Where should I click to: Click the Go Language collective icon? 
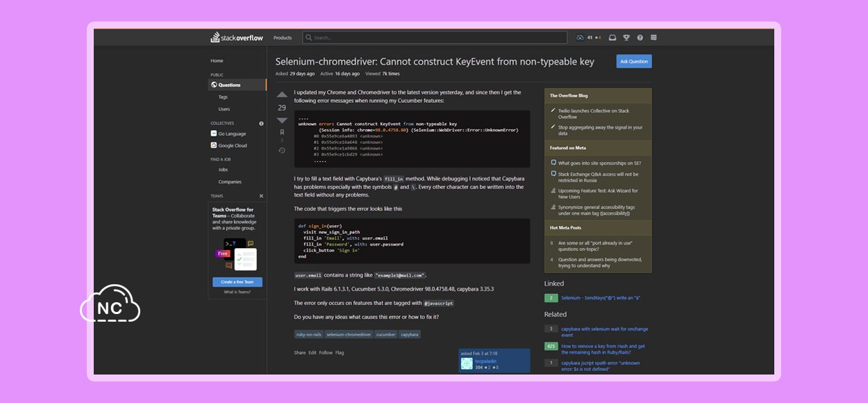pyautogui.click(x=214, y=133)
